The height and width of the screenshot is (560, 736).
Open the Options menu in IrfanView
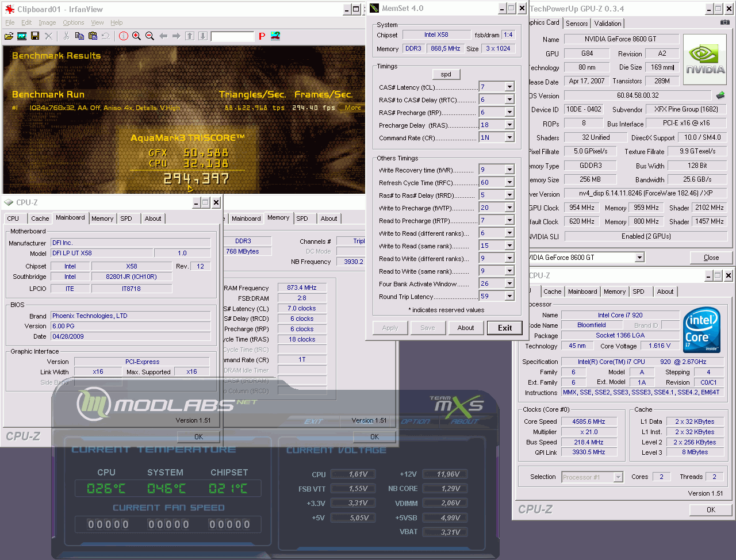click(x=74, y=22)
